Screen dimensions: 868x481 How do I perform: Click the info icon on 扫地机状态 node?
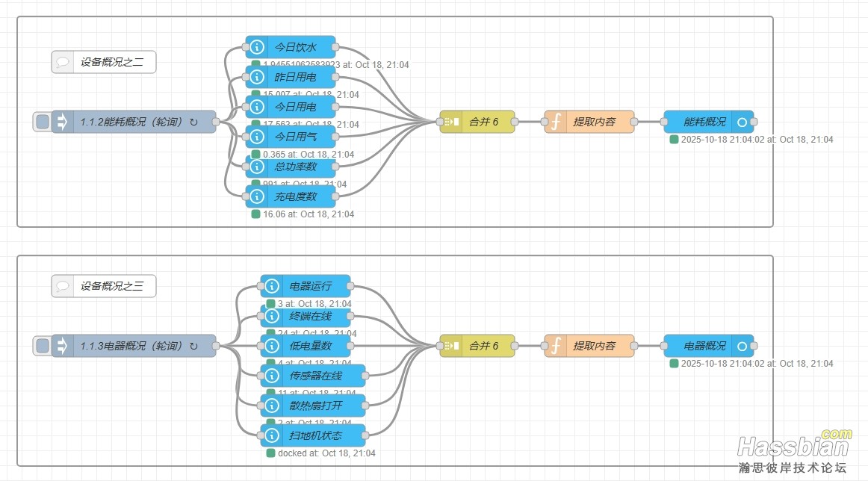272,435
